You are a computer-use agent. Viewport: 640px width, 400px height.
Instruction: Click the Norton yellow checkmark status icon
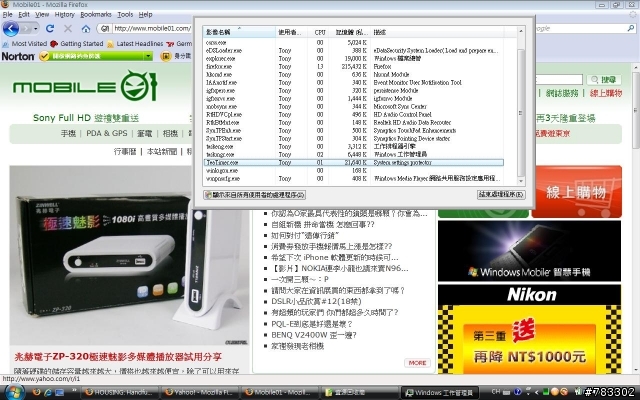coord(44,56)
